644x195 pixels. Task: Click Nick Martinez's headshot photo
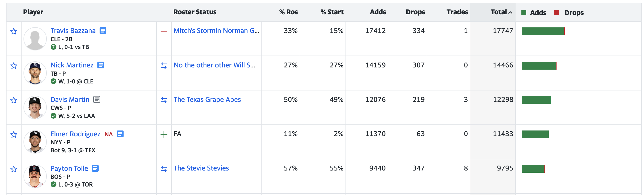tap(35, 73)
